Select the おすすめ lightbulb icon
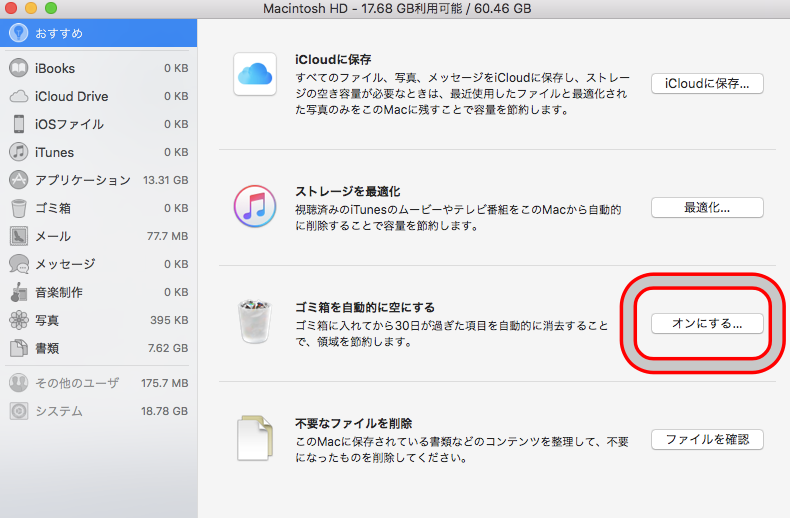 [x=19, y=33]
